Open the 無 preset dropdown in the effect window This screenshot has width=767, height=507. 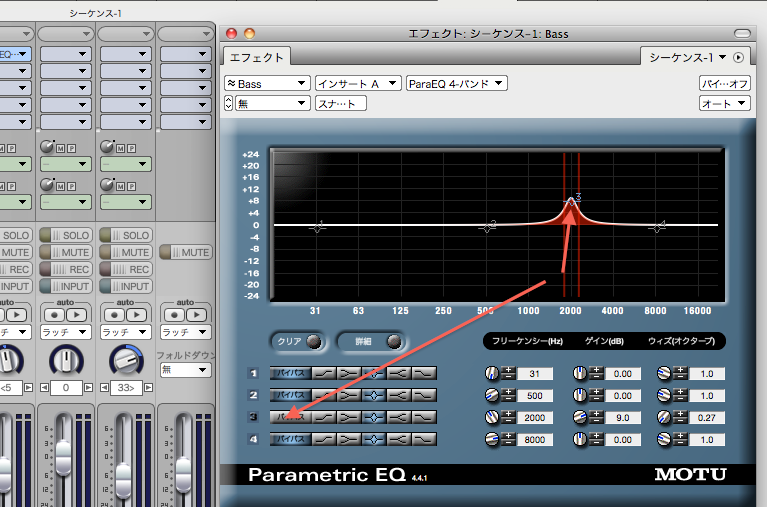pos(273,103)
